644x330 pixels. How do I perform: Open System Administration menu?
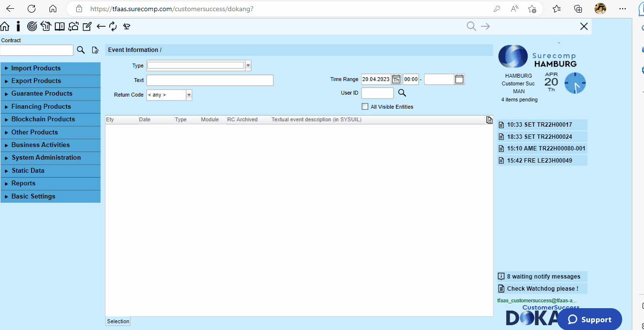click(50, 158)
